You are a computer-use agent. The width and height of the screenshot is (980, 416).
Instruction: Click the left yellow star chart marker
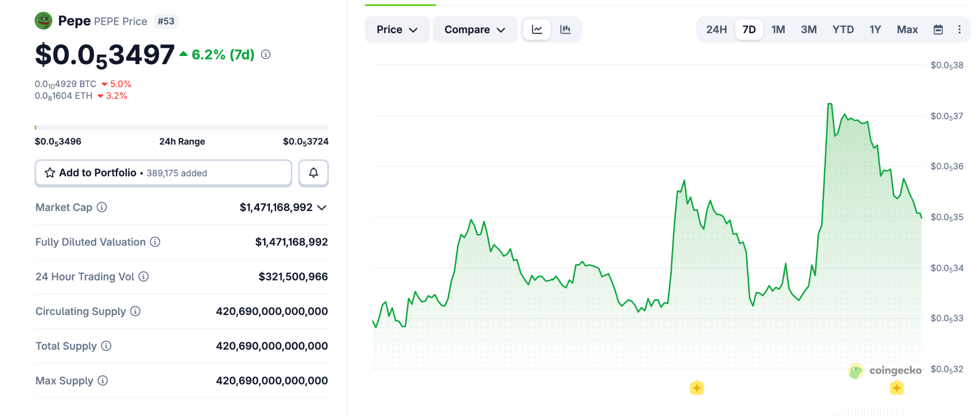(x=697, y=387)
